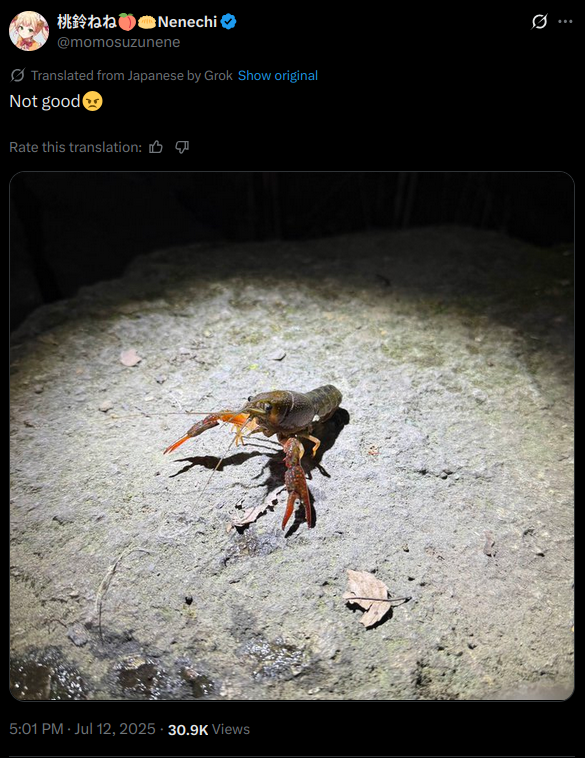Open the 5:01 PM Jul 12, 2025 timestamp
Viewport: 585px width, 758px height.
[x=82, y=729]
